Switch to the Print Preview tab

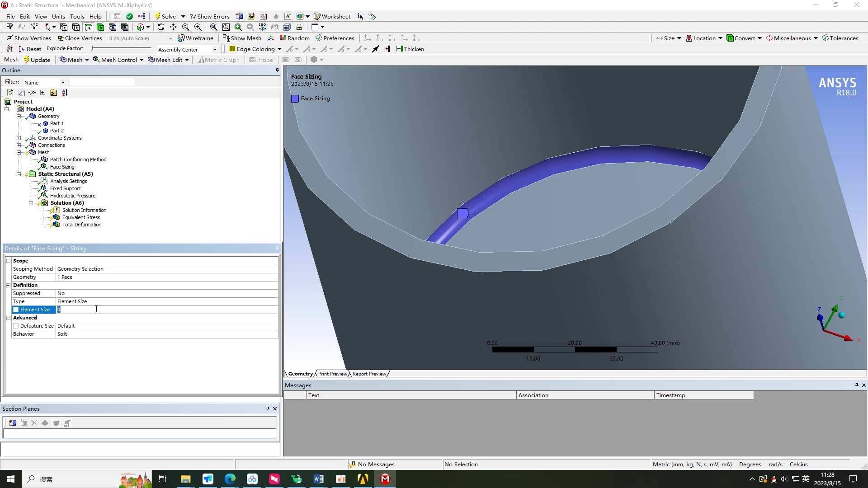click(332, 373)
